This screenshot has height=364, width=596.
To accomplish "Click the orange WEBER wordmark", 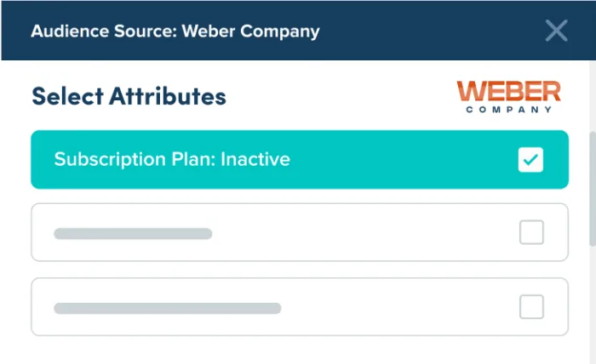I will click(508, 91).
